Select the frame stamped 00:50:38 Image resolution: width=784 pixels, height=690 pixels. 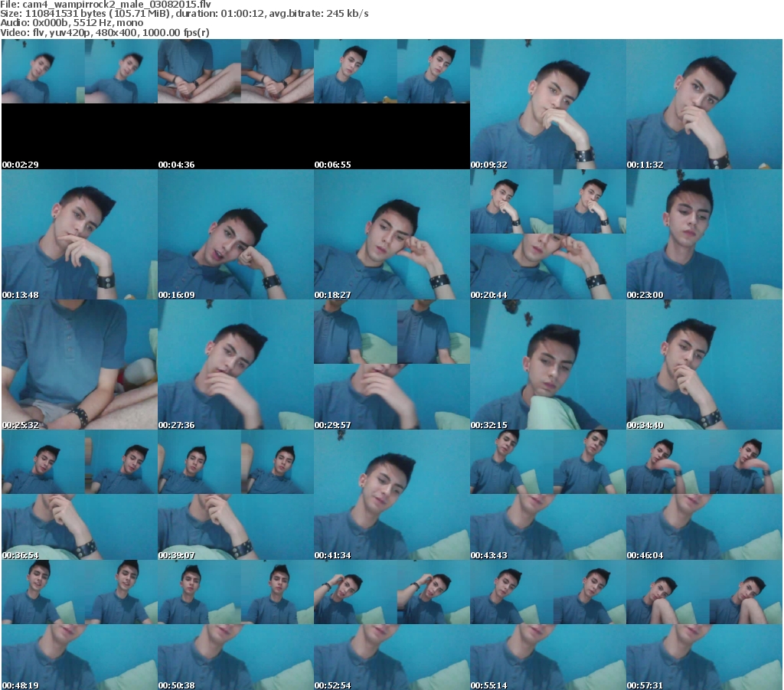click(x=236, y=625)
